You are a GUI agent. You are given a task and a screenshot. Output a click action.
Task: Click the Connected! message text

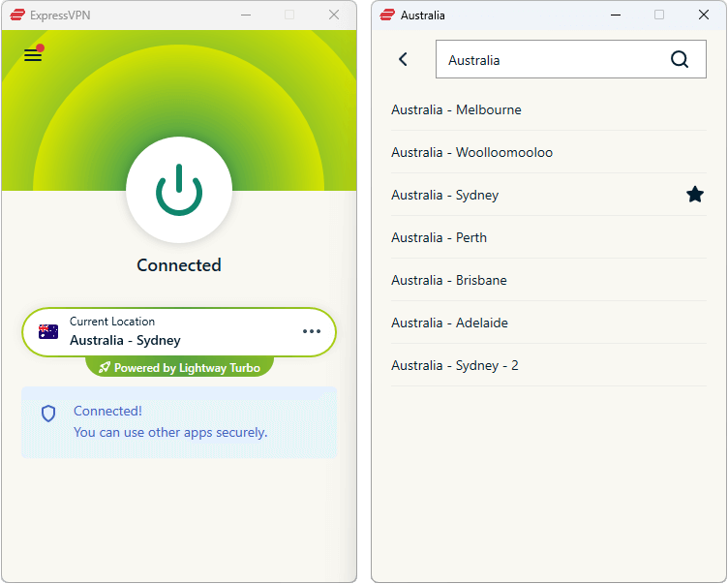coord(107,411)
